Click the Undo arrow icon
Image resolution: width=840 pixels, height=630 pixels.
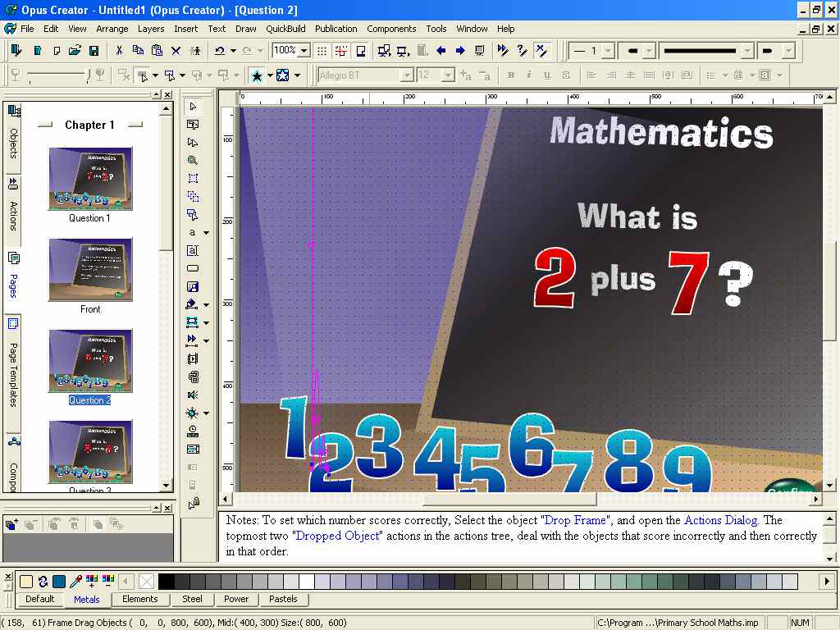click(220, 51)
